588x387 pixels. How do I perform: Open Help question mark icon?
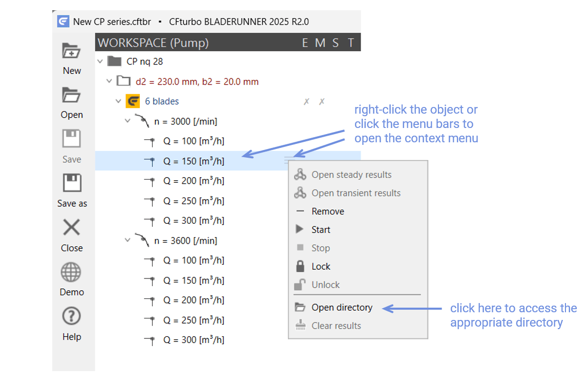71,316
